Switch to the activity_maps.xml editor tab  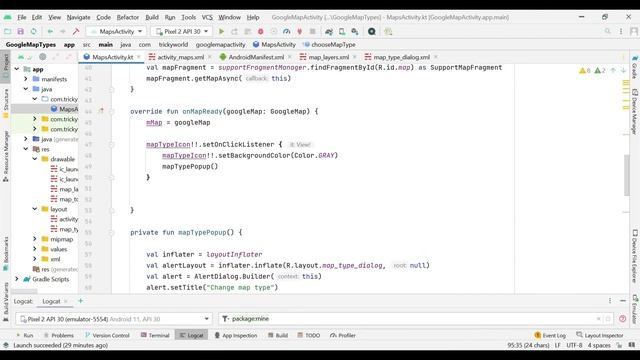[180, 57]
